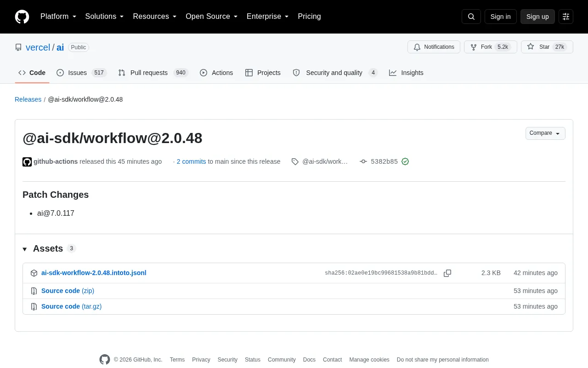View the Insights tab
The image size is (588, 368).
[x=406, y=73]
